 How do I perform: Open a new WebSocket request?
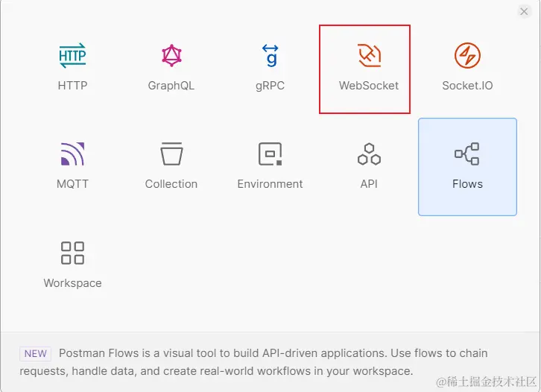pos(369,67)
